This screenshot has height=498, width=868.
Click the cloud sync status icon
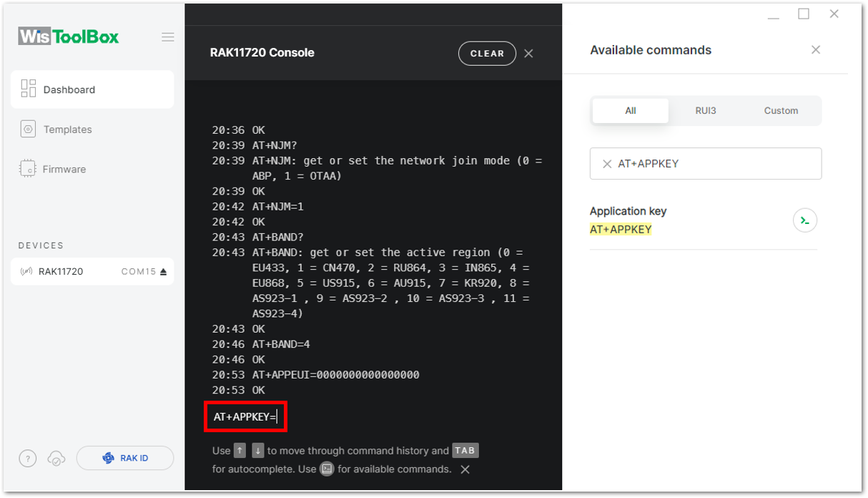click(56, 459)
